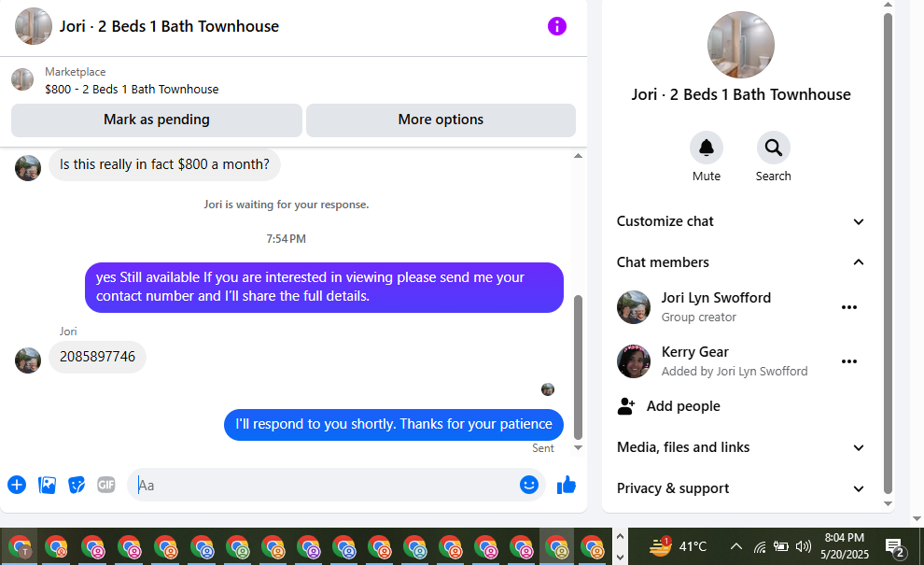
Task: Click the More options button
Action: [441, 120]
